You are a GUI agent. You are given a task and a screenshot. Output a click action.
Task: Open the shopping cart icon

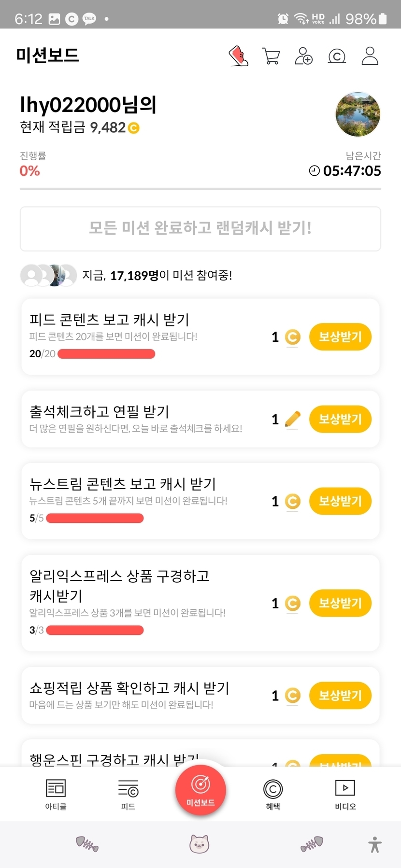pos(271,56)
